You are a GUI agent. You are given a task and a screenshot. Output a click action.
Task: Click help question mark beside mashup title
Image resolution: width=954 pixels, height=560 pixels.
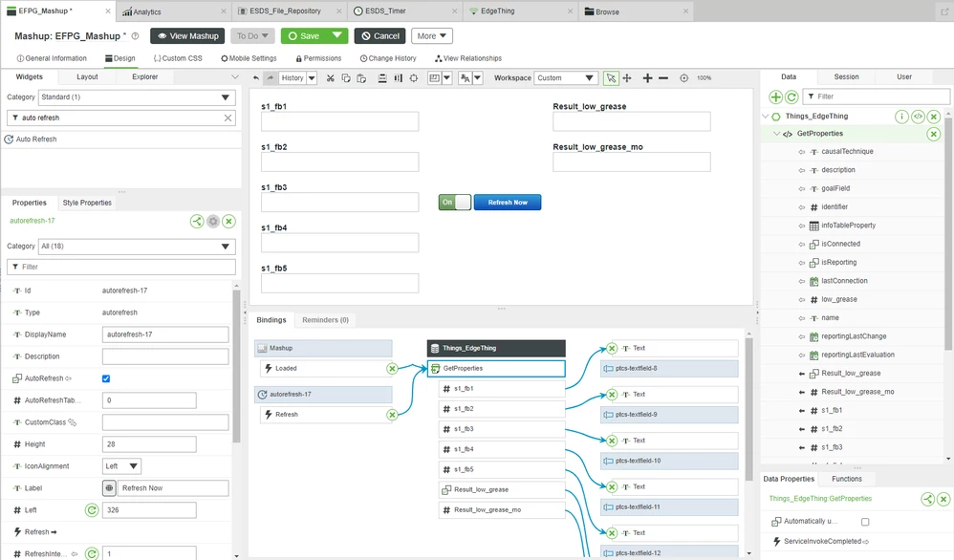click(x=135, y=36)
